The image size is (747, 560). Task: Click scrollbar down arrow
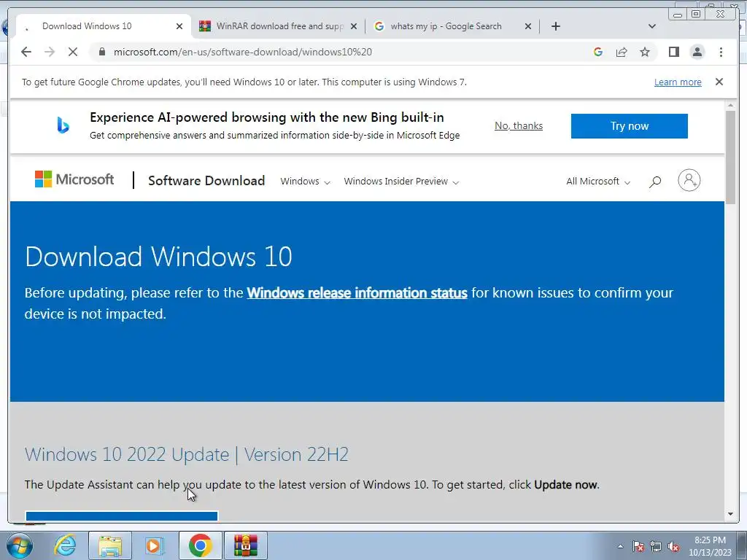point(730,514)
